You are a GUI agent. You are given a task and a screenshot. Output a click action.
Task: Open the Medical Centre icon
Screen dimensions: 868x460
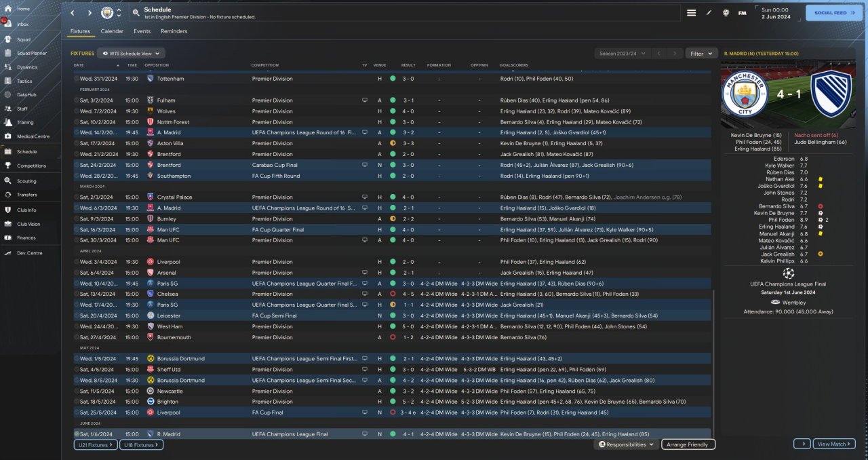[x=9, y=136]
